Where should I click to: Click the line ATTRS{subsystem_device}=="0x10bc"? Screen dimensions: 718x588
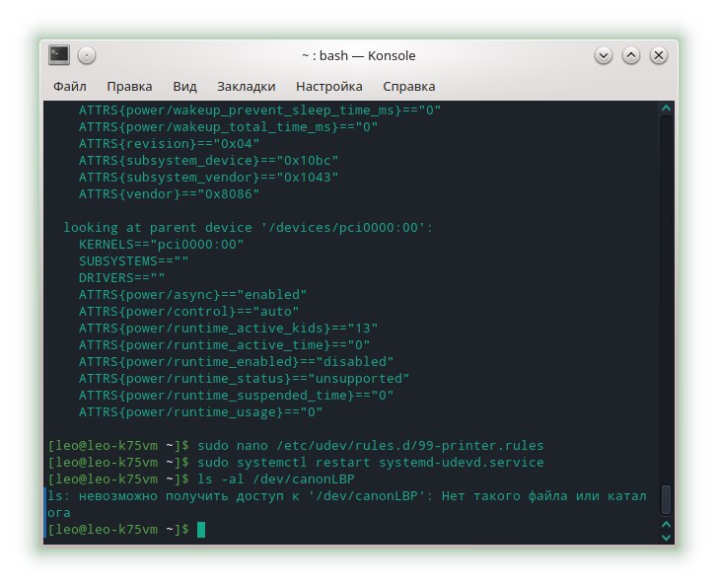[x=208, y=161]
